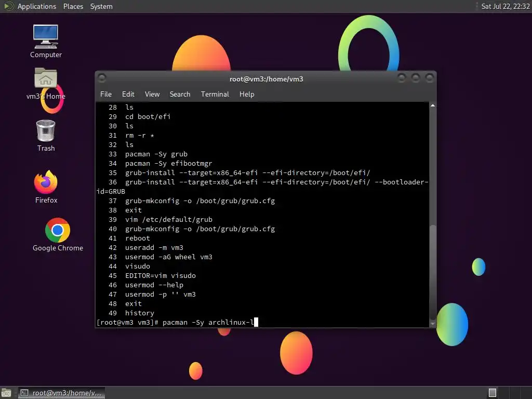The image size is (532, 399).
Task: Click history line 'pacman -Sy efibootmgr'
Action: click(169, 164)
